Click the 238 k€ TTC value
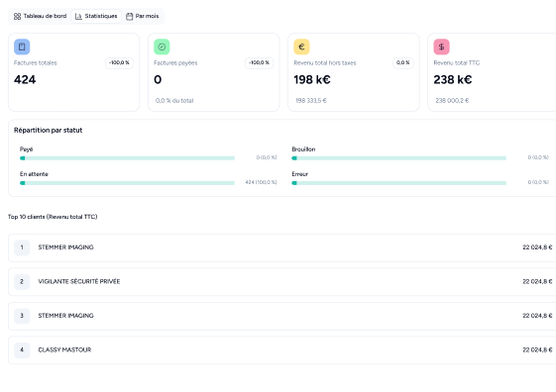 click(453, 79)
